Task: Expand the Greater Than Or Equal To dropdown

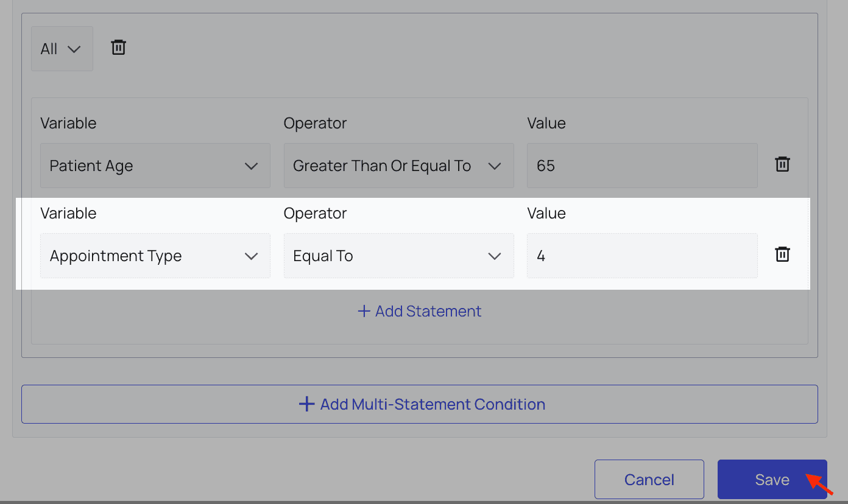Action: (x=398, y=166)
